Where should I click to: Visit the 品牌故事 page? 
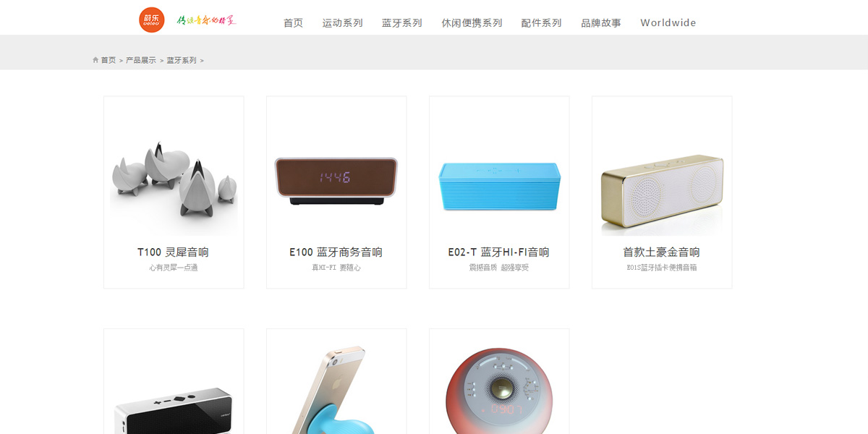pos(601,22)
